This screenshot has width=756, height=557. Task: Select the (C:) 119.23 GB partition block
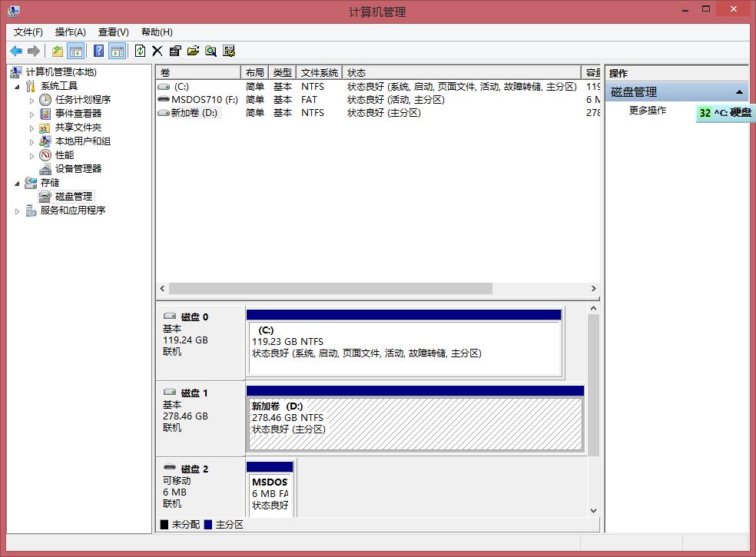(404, 343)
